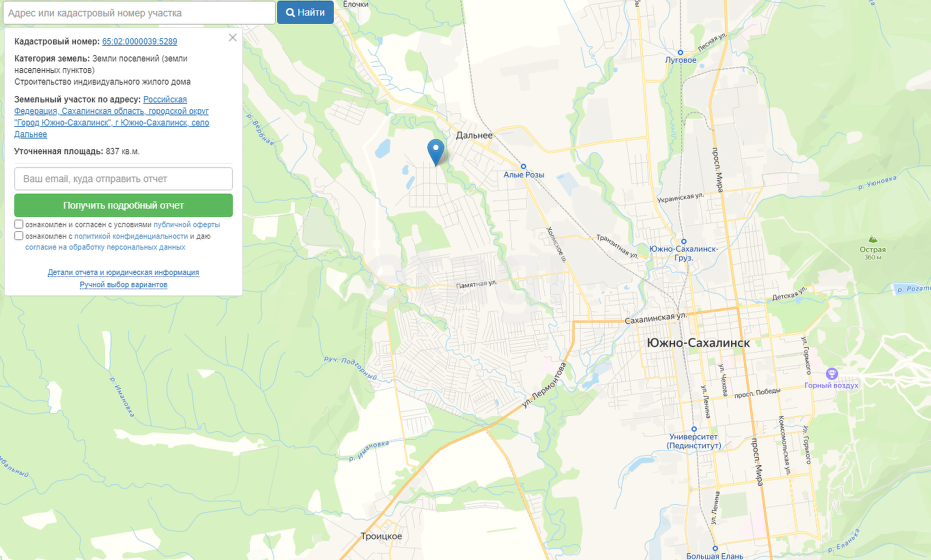Open cadastral number 65:02:0000039:5289 link
This screenshot has width=931, height=560.
click(x=139, y=42)
